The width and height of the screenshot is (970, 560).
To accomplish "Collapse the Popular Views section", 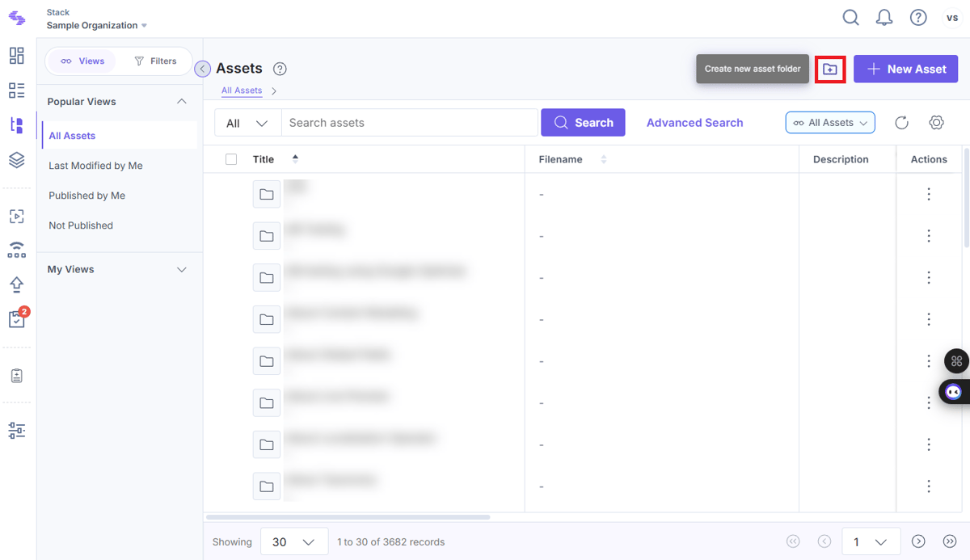I will click(x=182, y=101).
